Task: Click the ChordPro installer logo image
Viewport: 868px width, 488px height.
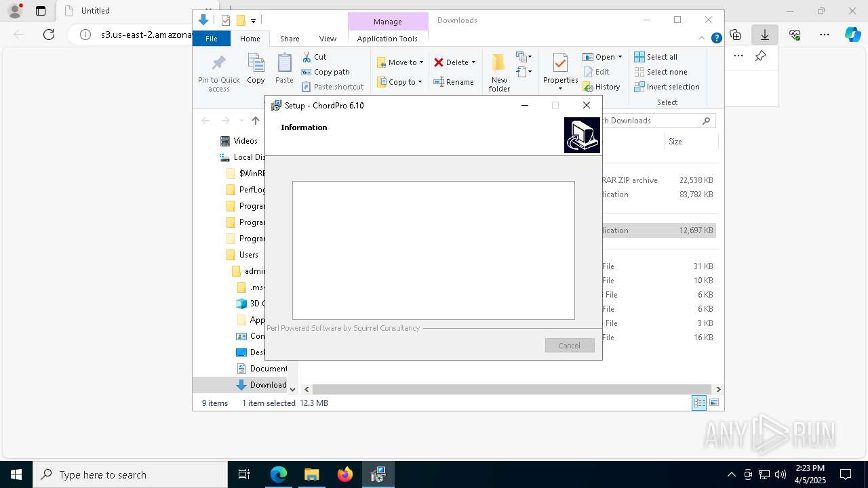Action: click(582, 135)
